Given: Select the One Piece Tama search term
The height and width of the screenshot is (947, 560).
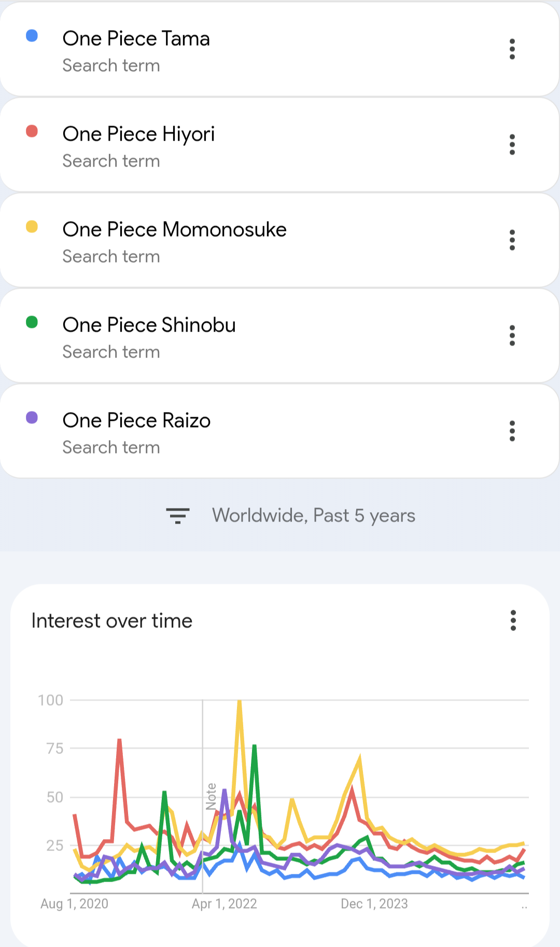Looking at the screenshot, I should point(136,39).
